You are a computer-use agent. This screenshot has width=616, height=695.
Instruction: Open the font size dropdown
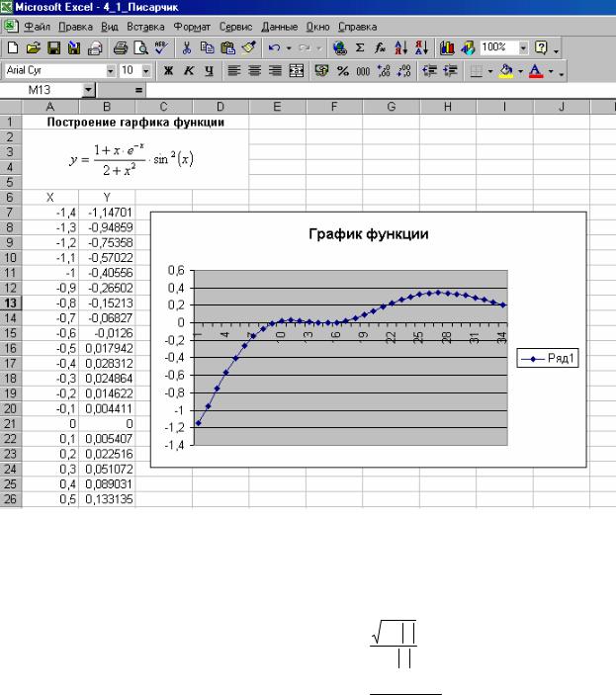[x=146, y=71]
